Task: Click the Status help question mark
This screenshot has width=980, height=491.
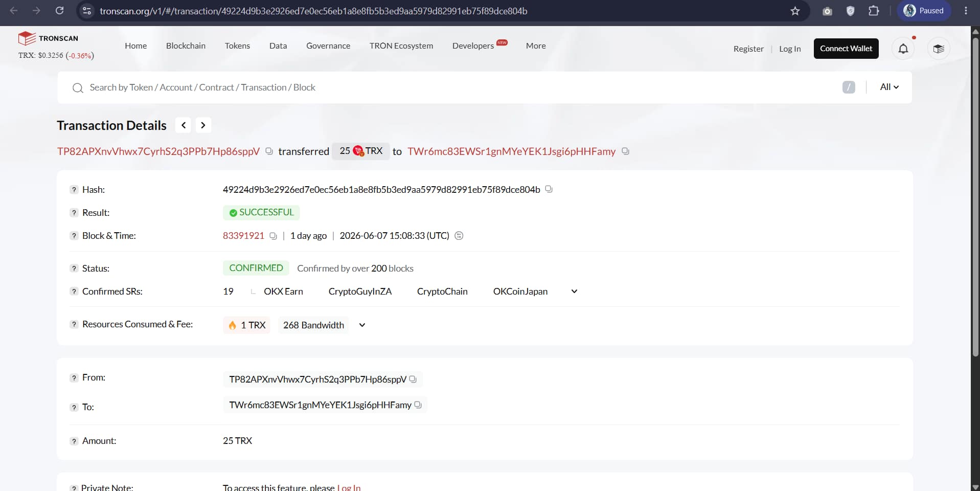Action: click(74, 269)
